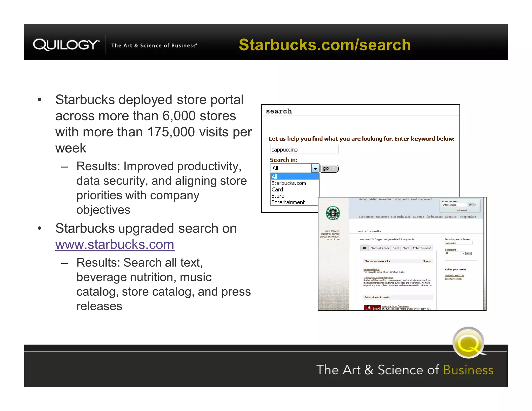Click the Starbucks Coffee logo
Image resolution: width=532 pixels, height=411 pixels.
coord(333,213)
